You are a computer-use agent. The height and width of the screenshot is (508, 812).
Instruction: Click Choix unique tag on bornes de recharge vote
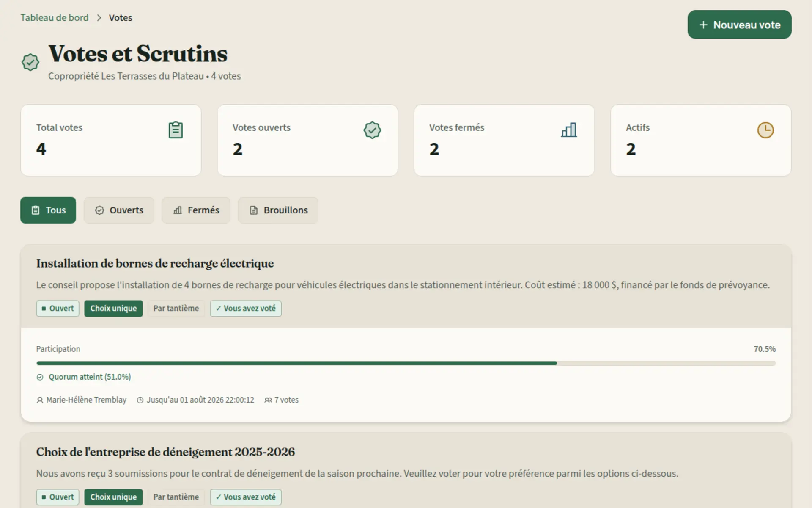(x=113, y=309)
